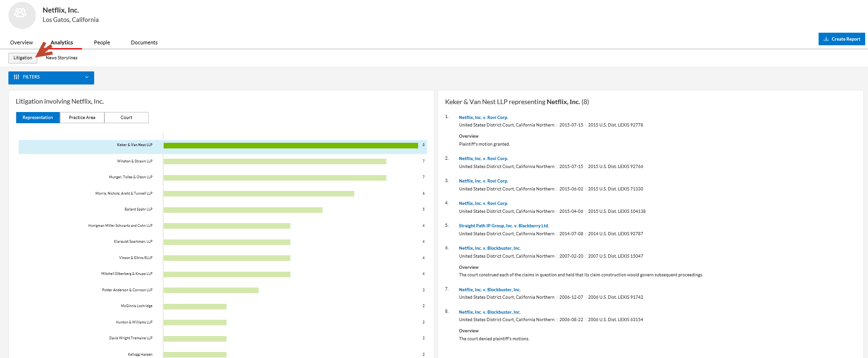This screenshot has width=868, height=358.
Task: Open case 2 Netflix v. Rovi Corp.
Action: [483, 159]
